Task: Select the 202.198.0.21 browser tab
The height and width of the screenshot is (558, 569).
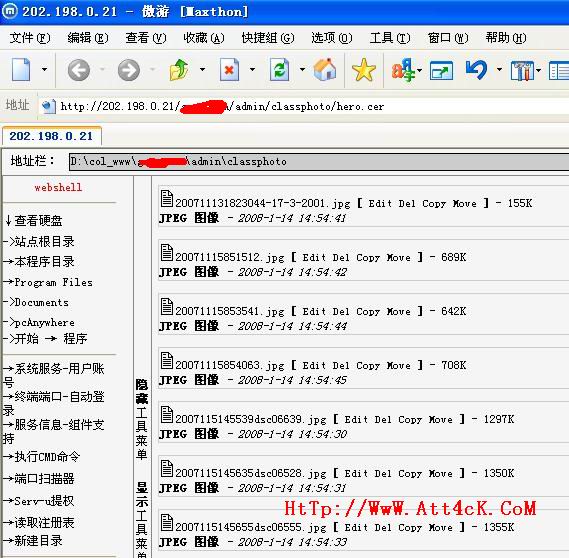Action: [x=51, y=136]
